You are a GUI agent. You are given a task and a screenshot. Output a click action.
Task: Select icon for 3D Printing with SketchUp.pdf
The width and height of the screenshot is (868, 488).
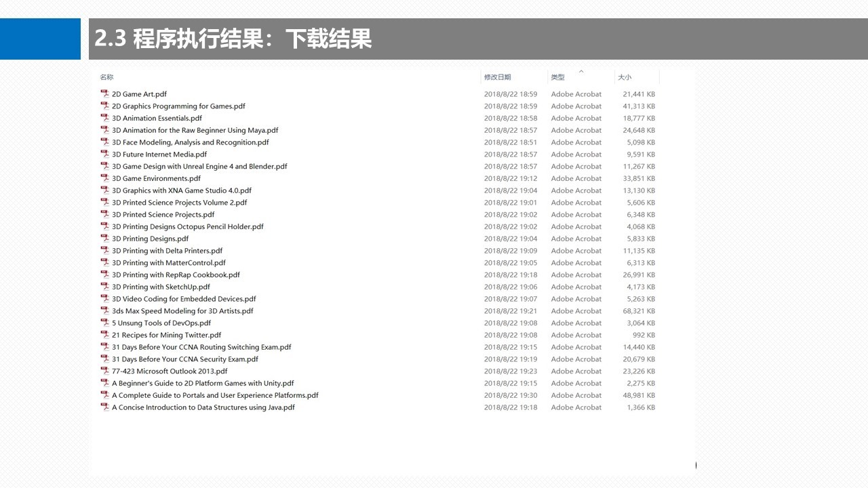point(105,287)
